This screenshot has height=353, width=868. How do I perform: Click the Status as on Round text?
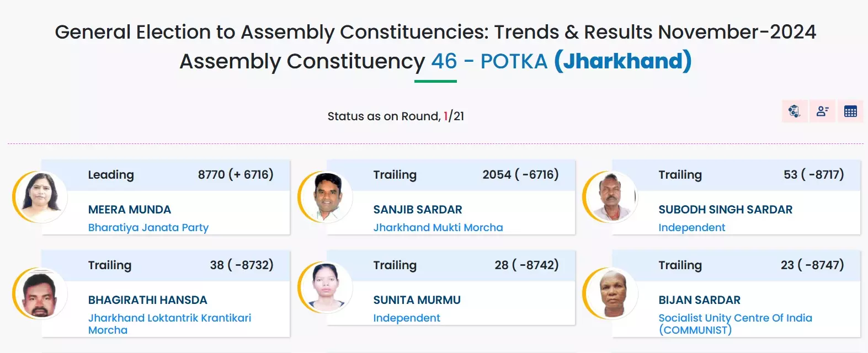[396, 116]
